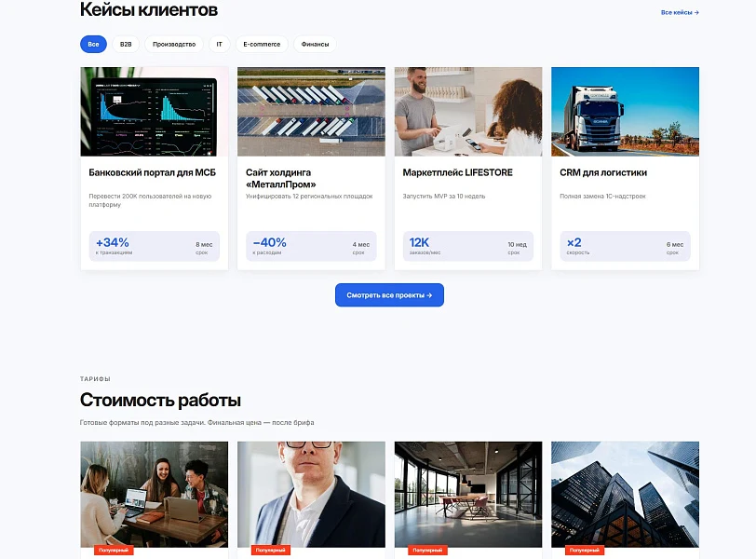Open "Сайт холдинга «МеталлПром»" title
The image size is (756, 559).
click(281, 179)
